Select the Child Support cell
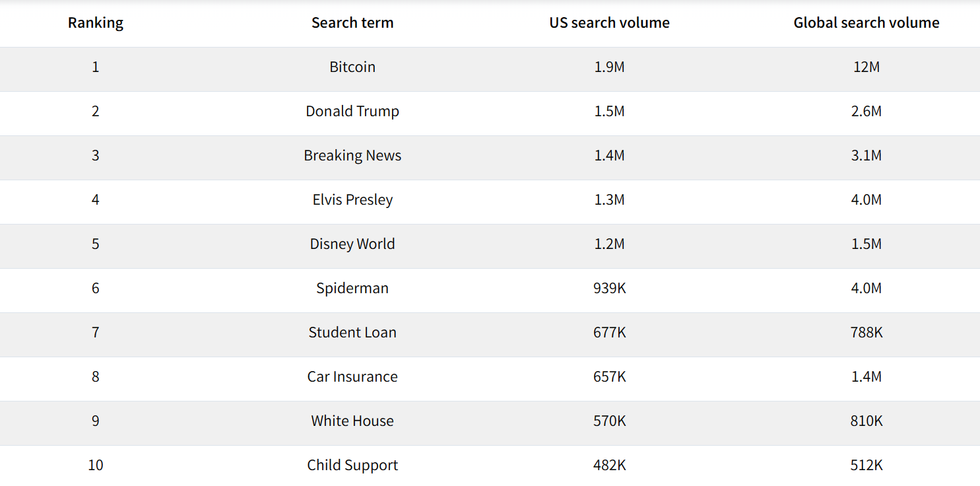Viewport: 980px width, 486px height. (x=352, y=465)
